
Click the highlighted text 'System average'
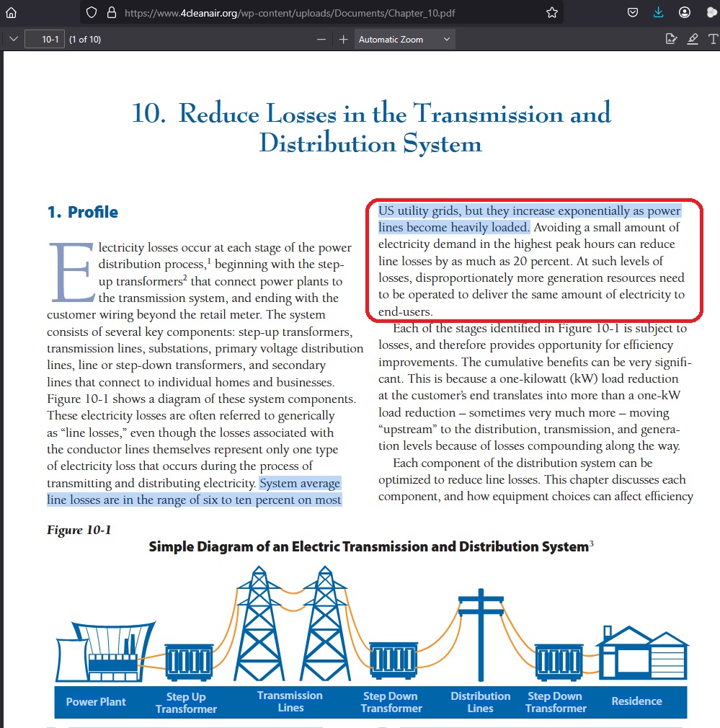[300, 484]
